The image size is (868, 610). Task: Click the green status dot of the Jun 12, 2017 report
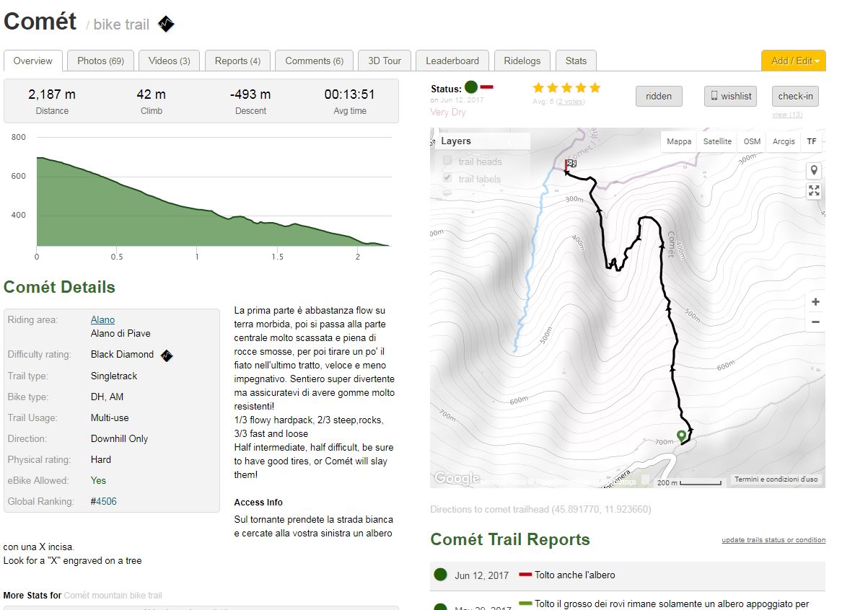click(x=440, y=575)
